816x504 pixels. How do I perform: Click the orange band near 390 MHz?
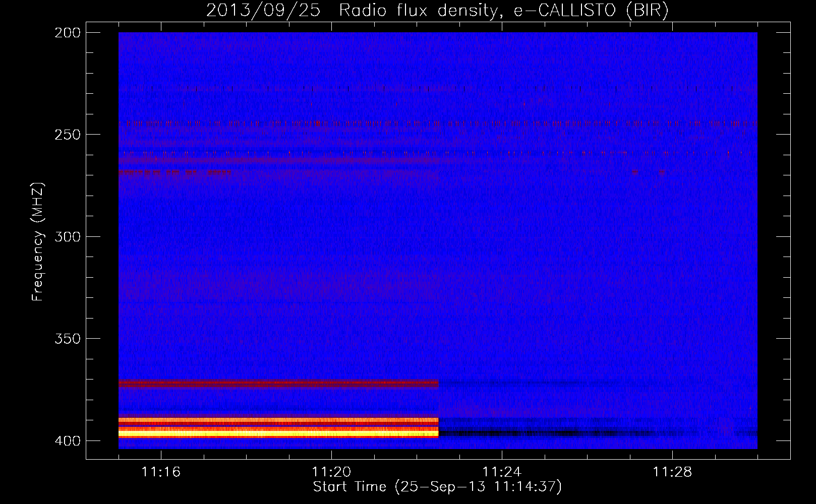[x=278, y=420]
